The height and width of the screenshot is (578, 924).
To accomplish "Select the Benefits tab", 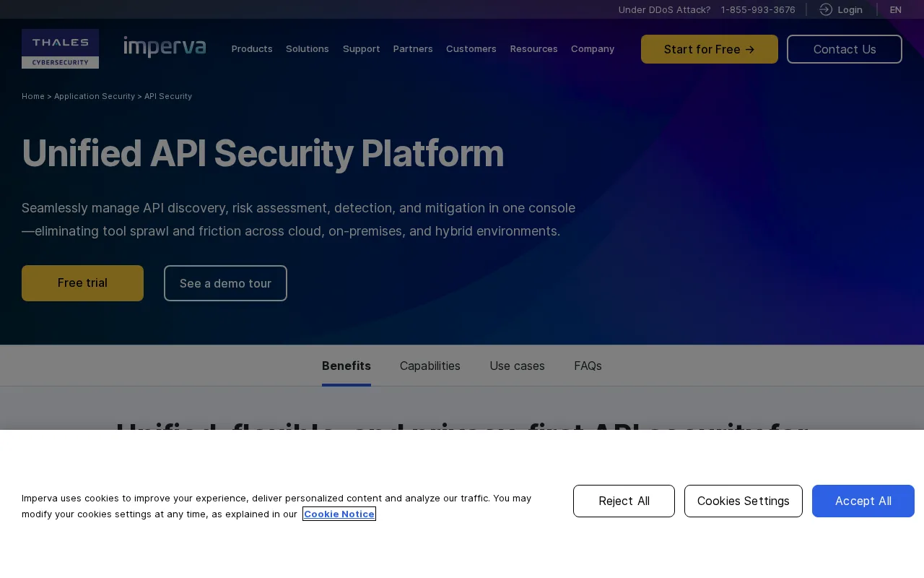I will [x=346, y=366].
